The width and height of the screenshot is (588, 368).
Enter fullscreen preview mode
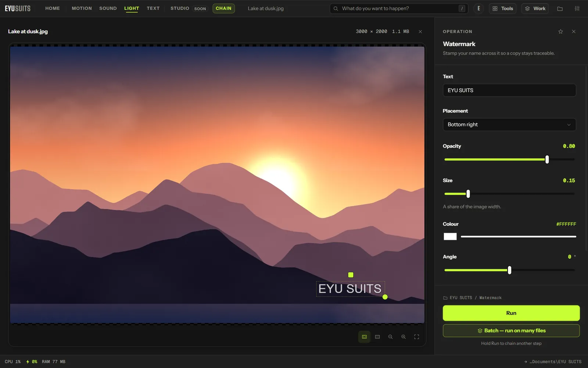tap(416, 337)
